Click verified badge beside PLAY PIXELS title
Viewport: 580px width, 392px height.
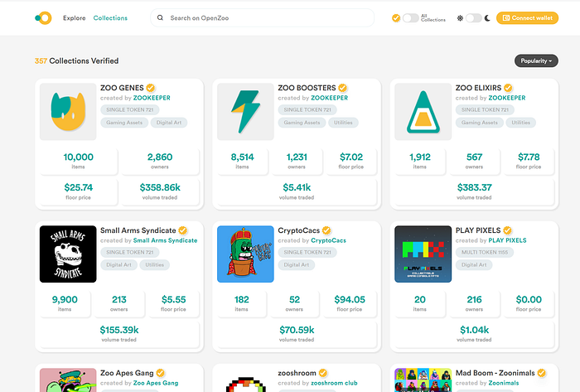[x=507, y=230]
